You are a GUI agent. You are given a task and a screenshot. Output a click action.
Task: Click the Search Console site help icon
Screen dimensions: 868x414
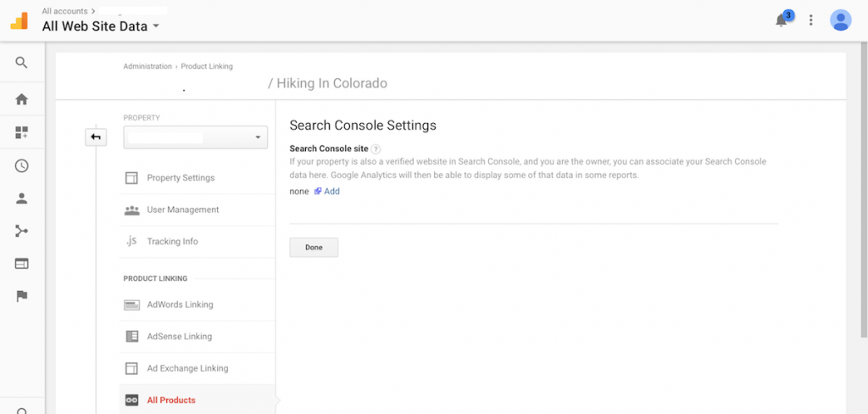pyautogui.click(x=376, y=148)
